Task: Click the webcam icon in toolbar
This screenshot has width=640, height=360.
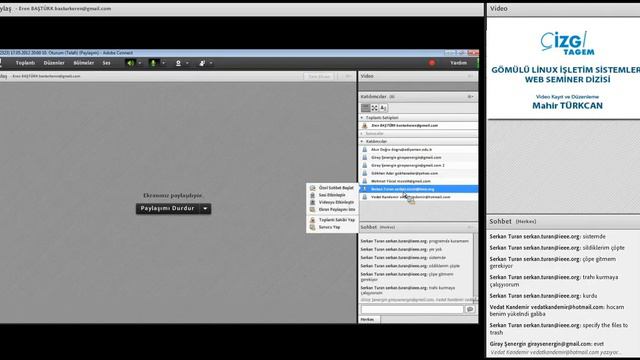Action: (178, 63)
